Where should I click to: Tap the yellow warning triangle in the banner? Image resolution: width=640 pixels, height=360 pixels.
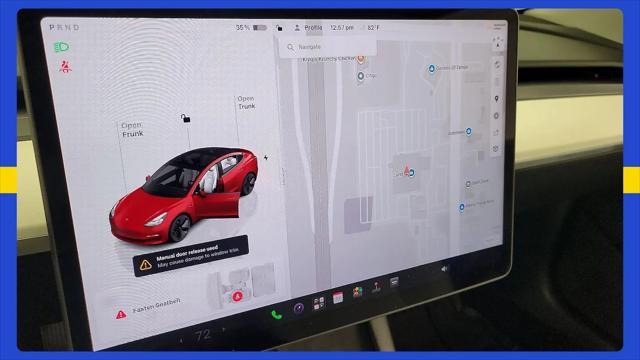[146, 265]
